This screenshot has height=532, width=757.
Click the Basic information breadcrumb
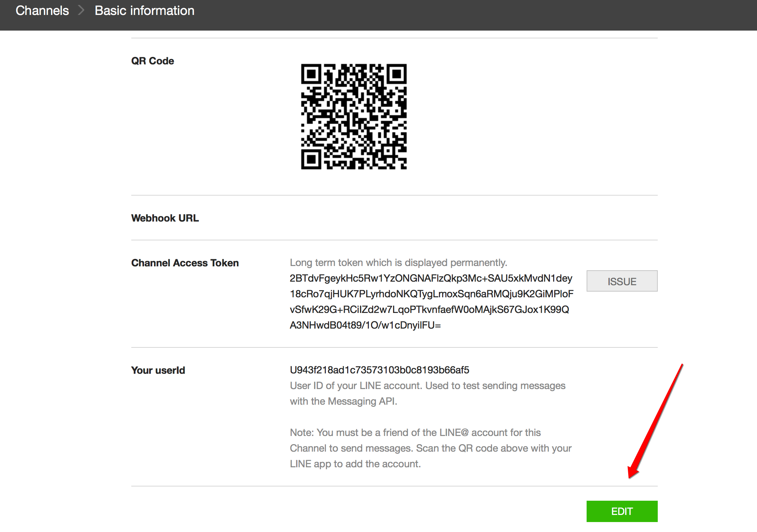(x=144, y=11)
